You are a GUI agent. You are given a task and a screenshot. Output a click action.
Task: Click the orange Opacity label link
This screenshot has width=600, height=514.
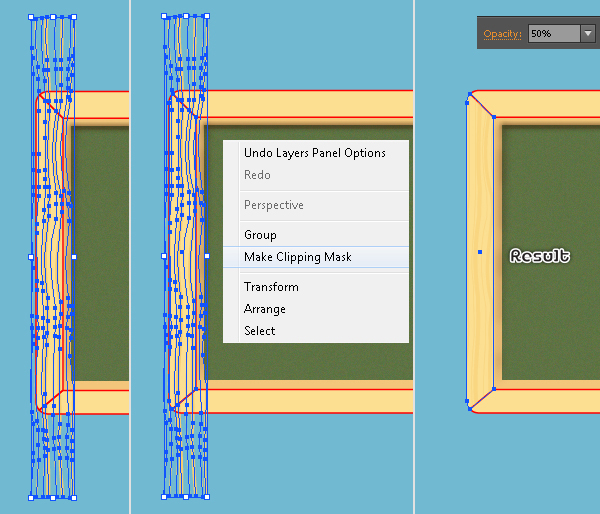coord(502,34)
